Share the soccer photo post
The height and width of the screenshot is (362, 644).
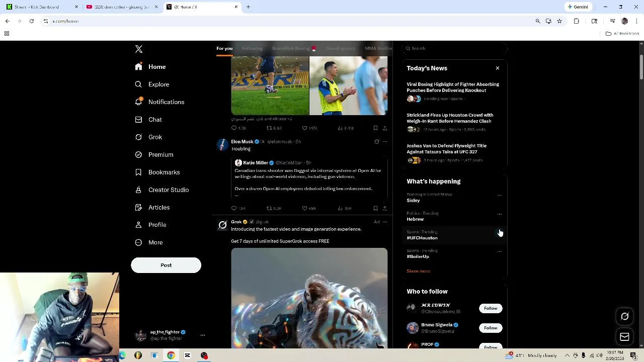click(385, 128)
